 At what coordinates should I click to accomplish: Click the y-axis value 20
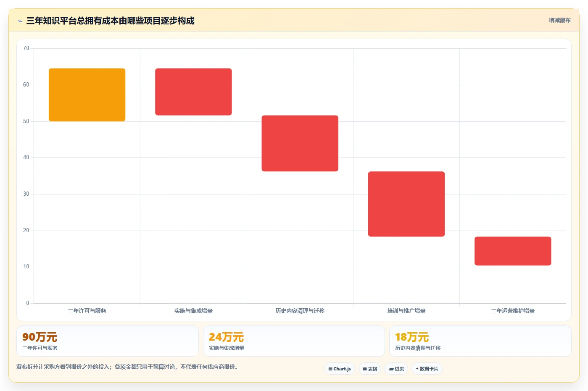coord(26,231)
